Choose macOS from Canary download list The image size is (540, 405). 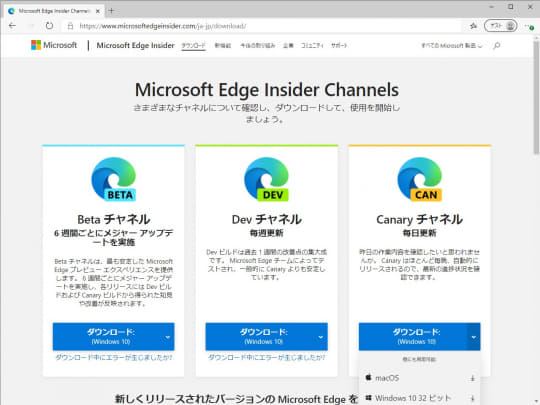click(419, 378)
